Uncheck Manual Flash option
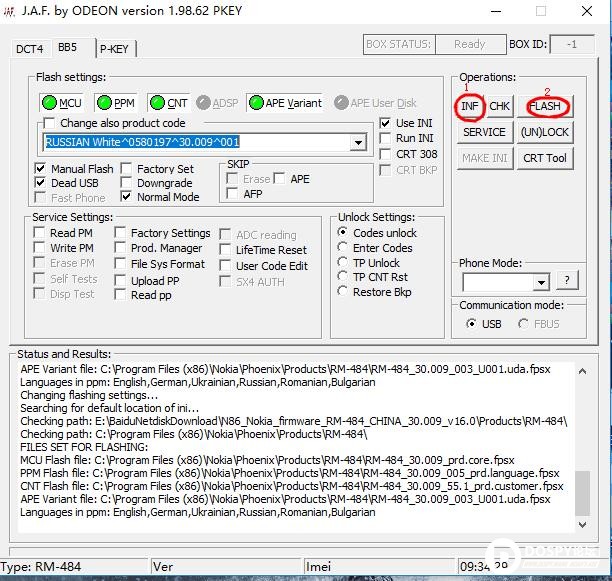The image size is (612, 581). [40, 169]
